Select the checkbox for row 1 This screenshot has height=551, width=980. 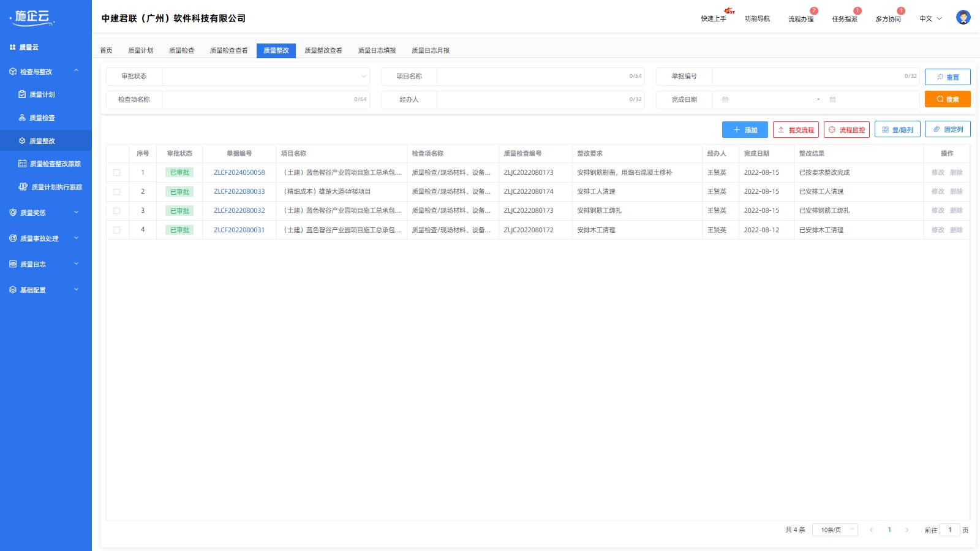coord(117,173)
